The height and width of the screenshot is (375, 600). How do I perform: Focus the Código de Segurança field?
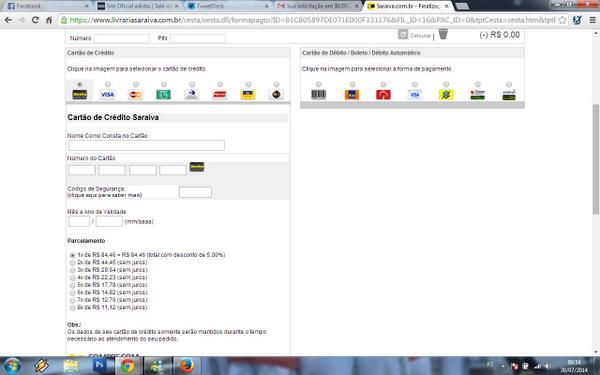195,192
